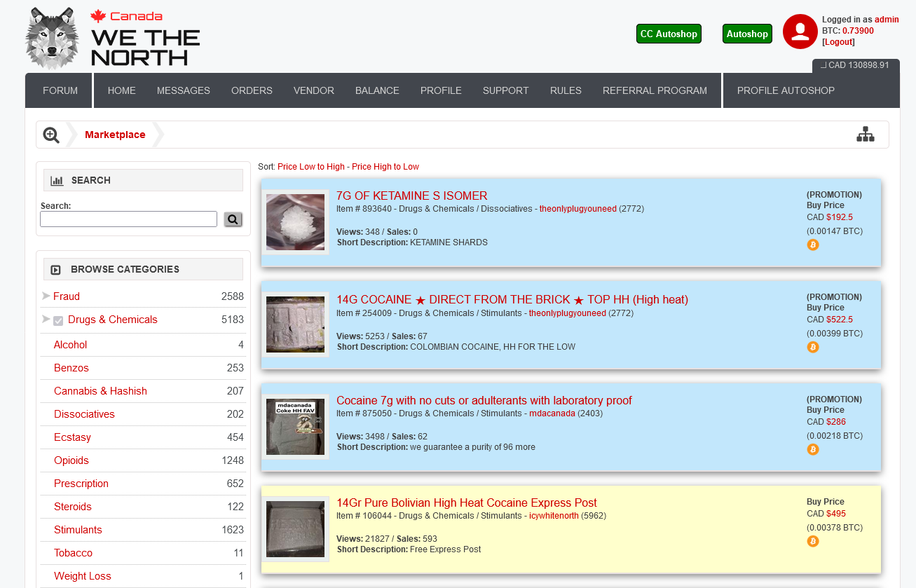Click the Bitcoin icon on the Cocaine 7g listing

(813, 449)
